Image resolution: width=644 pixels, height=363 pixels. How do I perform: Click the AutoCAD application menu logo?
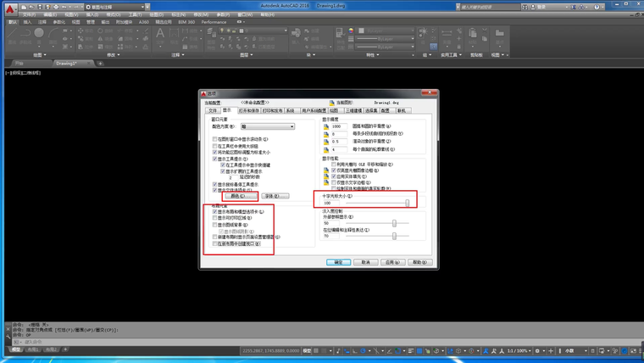[x=8, y=8]
